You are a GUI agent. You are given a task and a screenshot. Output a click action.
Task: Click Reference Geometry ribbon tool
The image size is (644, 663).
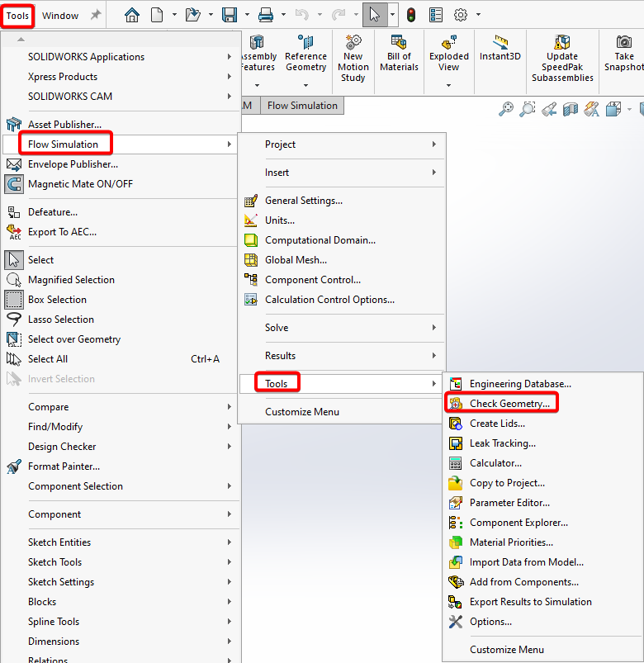tap(305, 54)
